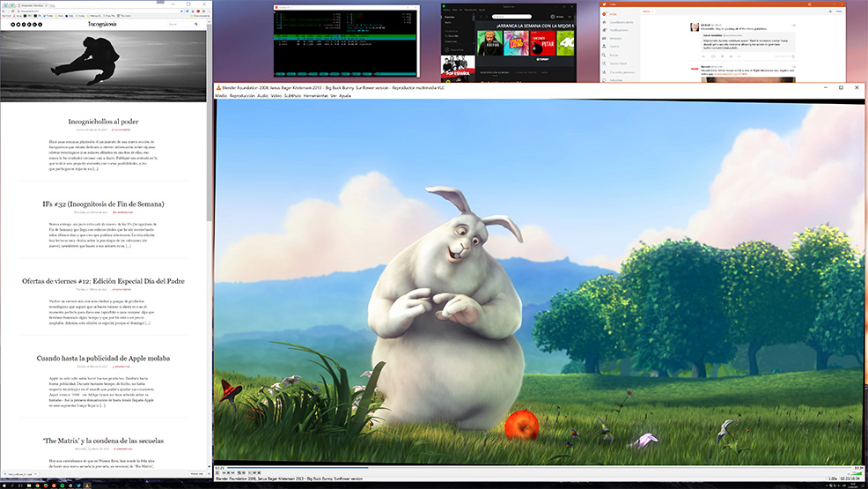This screenshot has width=868, height=489.
Task: Click the browser back arrow button
Action: [4, 9]
